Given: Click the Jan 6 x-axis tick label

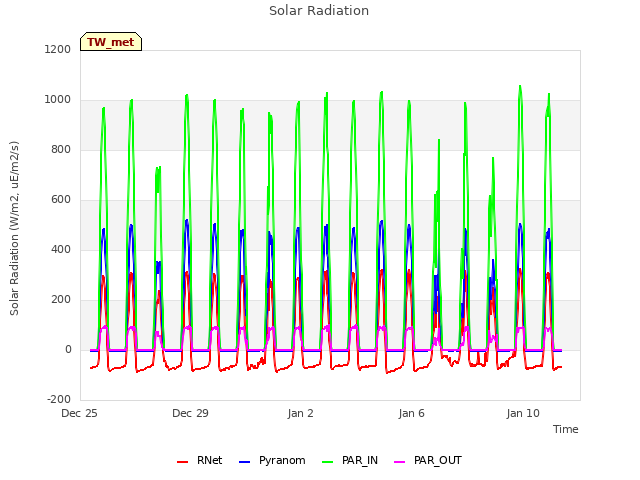Looking at the screenshot, I should click(x=411, y=413).
